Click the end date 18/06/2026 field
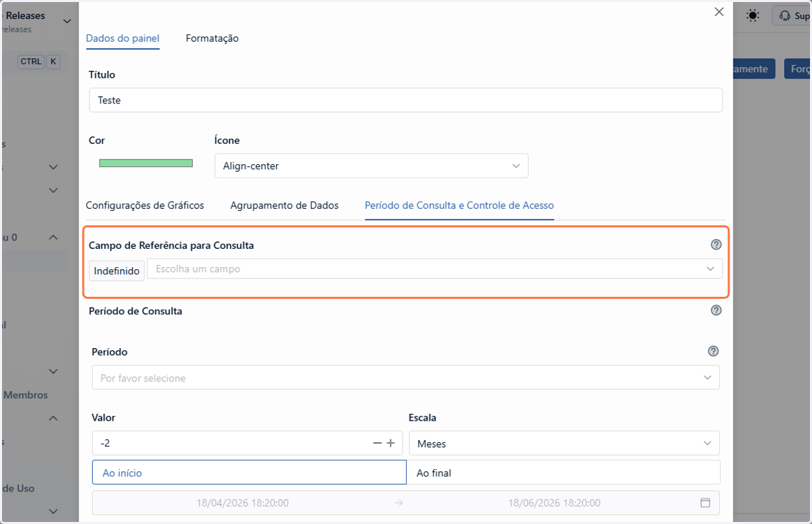The image size is (812, 524). click(554, 503)
